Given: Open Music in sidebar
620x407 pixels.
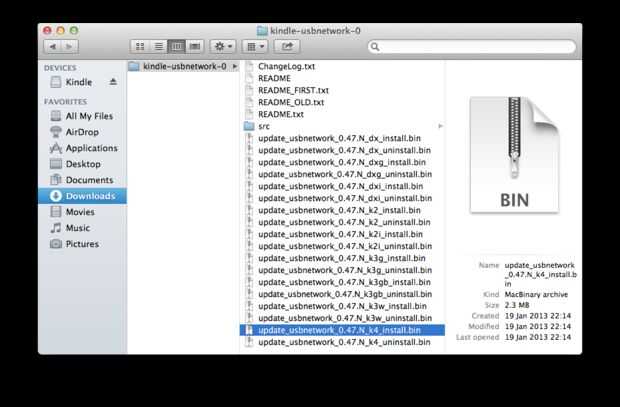Looking at the screenshot, I should coord(82,228).
